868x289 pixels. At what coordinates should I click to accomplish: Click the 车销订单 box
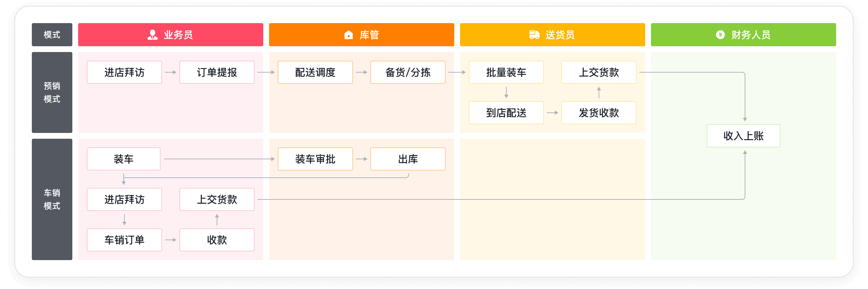pos(124,240)
